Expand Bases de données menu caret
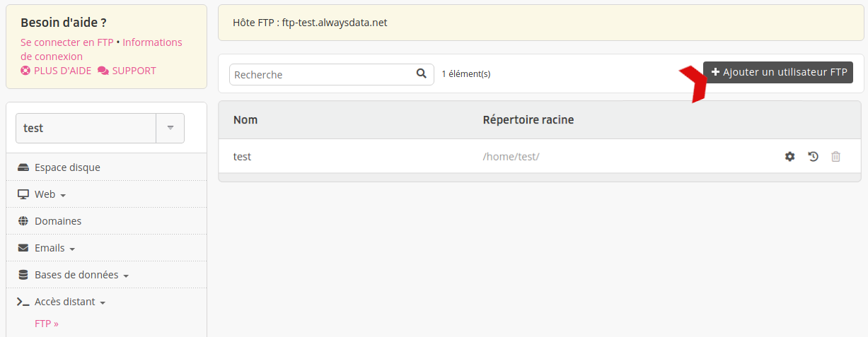This screenshot has height=337, width=868. coord(126,276)
